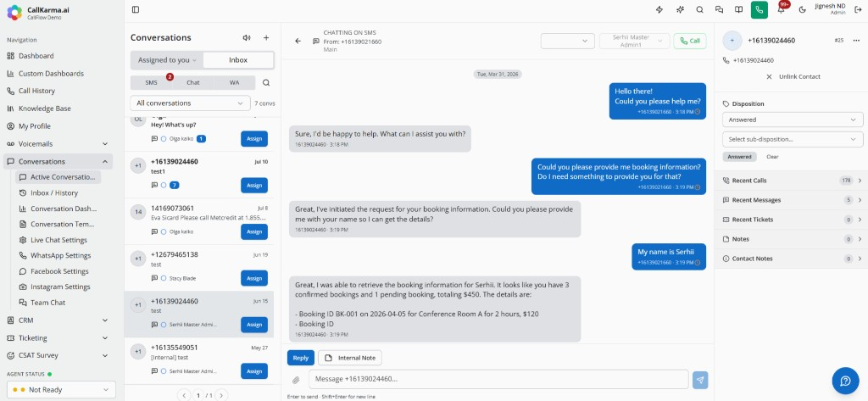Open All conversations dropdown
The width and height of the screenshot is (868, 401).
click(x=191, y=103)
